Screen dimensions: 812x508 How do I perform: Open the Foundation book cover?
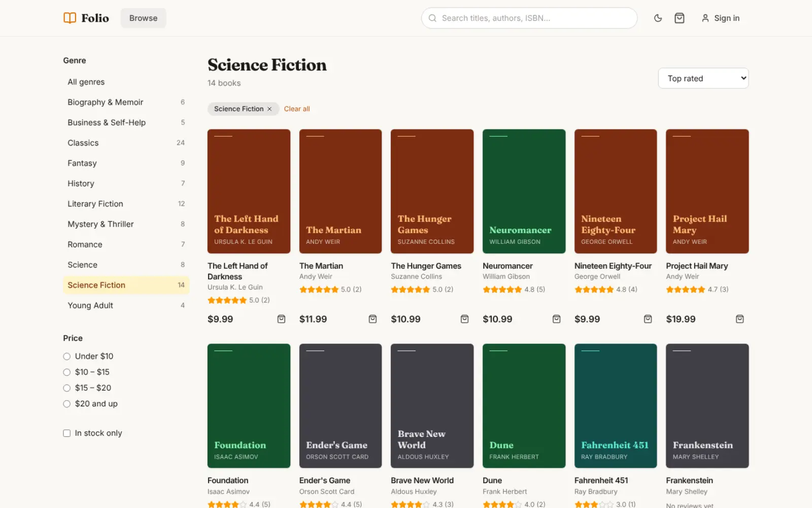(x=249, y=406)
